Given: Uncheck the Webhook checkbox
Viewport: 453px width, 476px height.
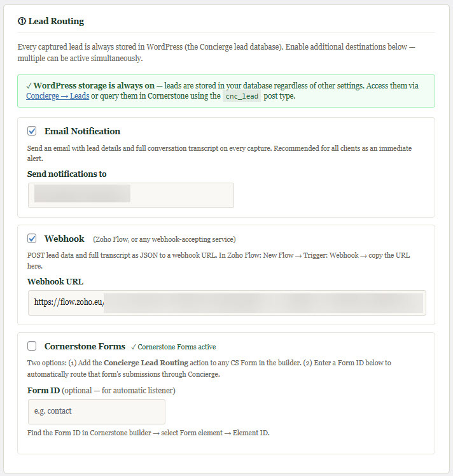Looking at the screenshot, I should (x=32, y=239).
